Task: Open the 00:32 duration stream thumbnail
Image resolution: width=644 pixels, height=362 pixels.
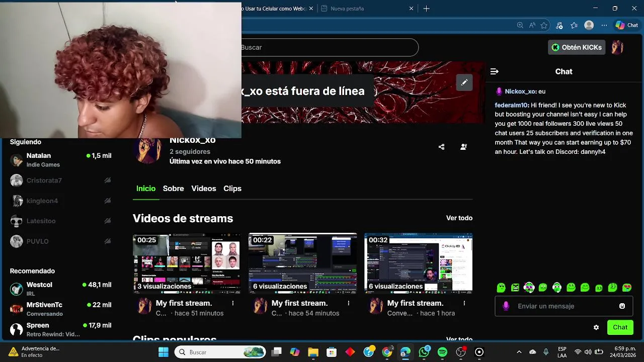Action: click(418, 263)
